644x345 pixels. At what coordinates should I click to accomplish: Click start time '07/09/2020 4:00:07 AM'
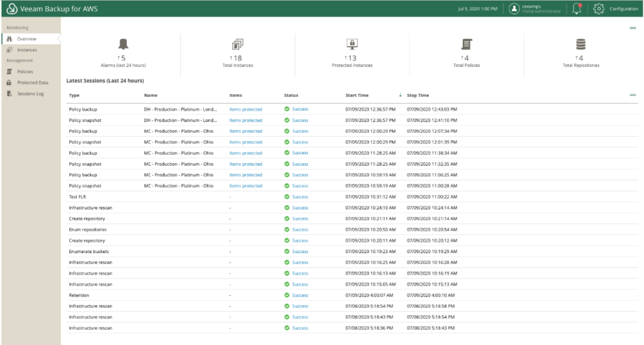(x=369, y=295)
